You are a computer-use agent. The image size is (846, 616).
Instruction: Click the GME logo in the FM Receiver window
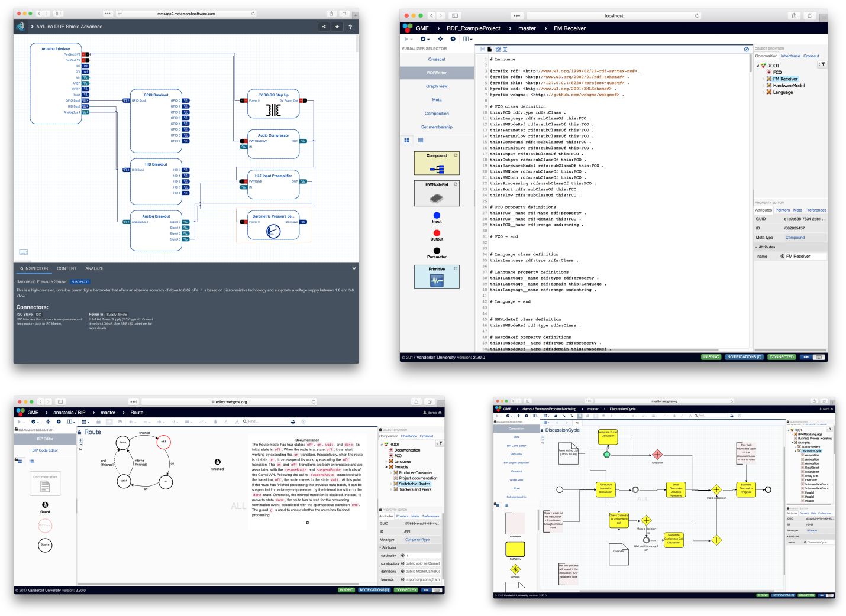pos(407,28)
